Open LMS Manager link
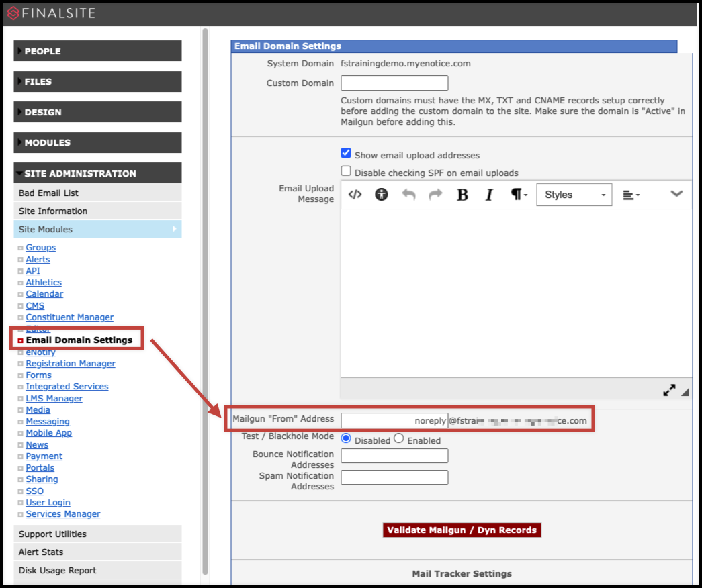The width and height of the screenshot is (702, 588). tap(54, 398)
